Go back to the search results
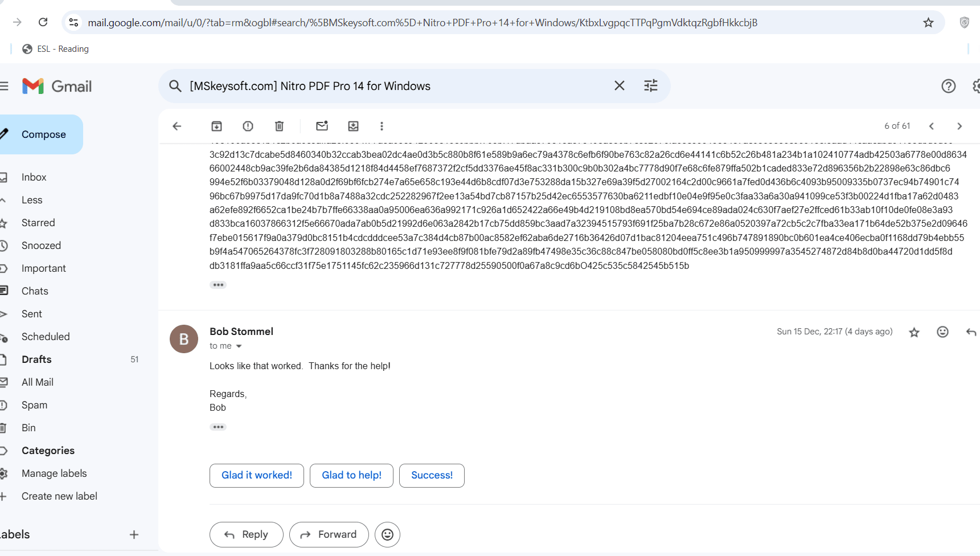The width and height of the screenshot is (980, 556). pos(177,126)
